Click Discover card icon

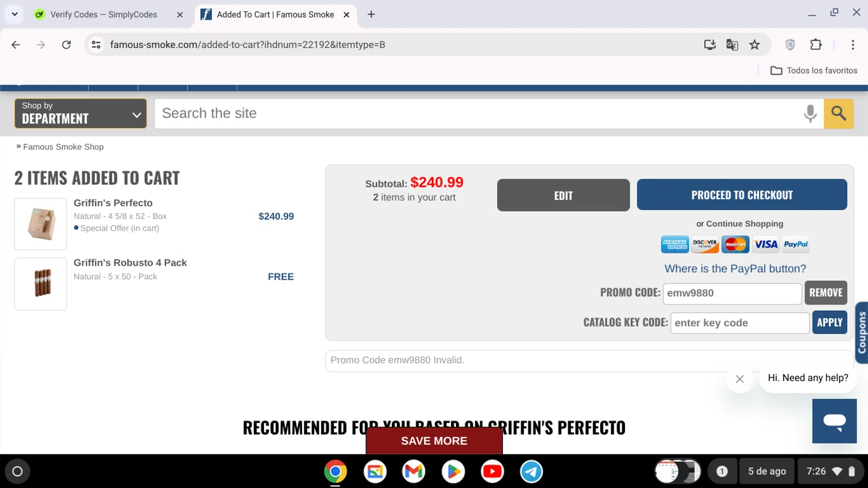[705, 244]
